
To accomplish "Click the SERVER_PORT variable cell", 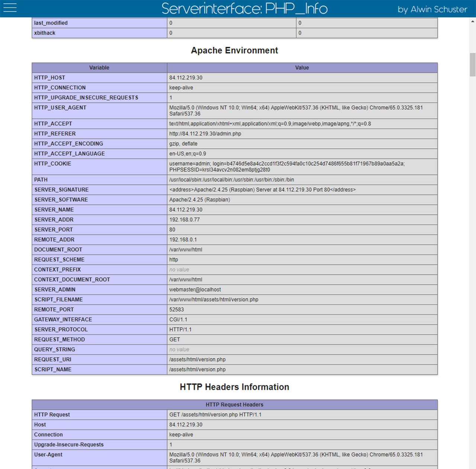I will click(99, 230).
